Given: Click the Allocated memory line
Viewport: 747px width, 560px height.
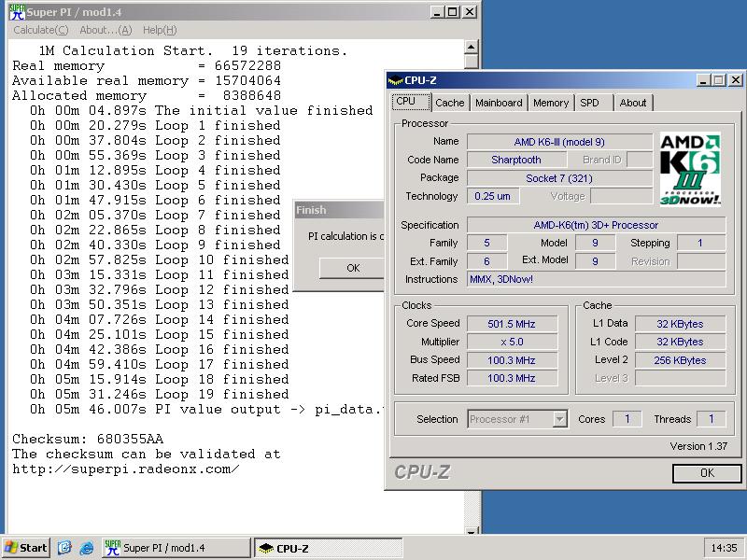Looking at the screenshot, I should [x=147, y=96].
